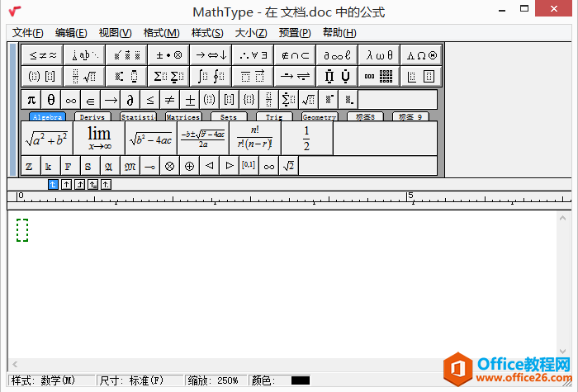The height and width of the screenshot is (392, 578).
Task: Insert the square root of 2
Action: [289, 166]
